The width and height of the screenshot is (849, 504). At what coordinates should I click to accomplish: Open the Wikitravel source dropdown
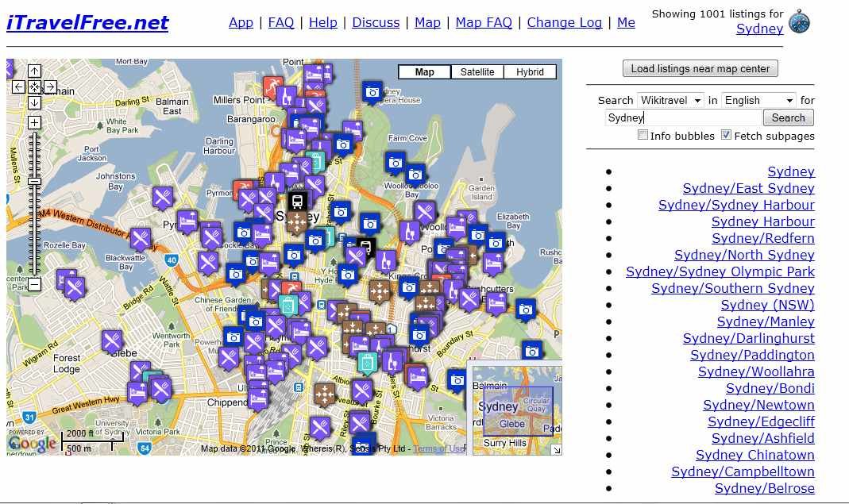pyautogui.click(x=670, y=100)
